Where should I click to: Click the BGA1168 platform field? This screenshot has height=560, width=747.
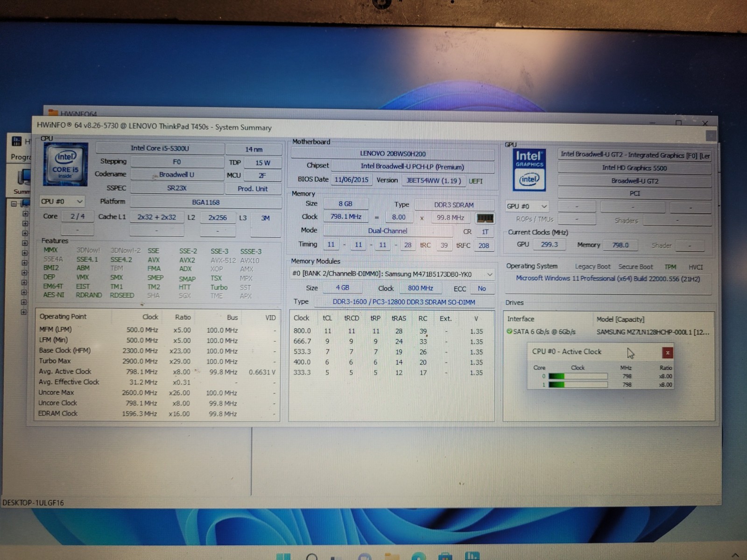[206, 202]
